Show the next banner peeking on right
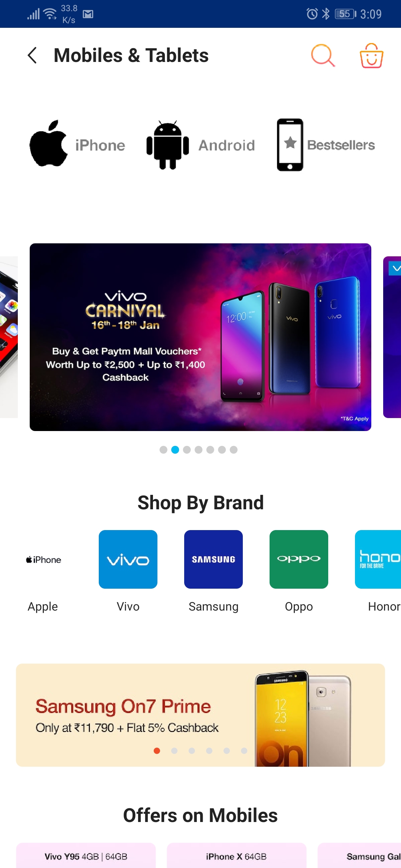 (x=392, y=337)
